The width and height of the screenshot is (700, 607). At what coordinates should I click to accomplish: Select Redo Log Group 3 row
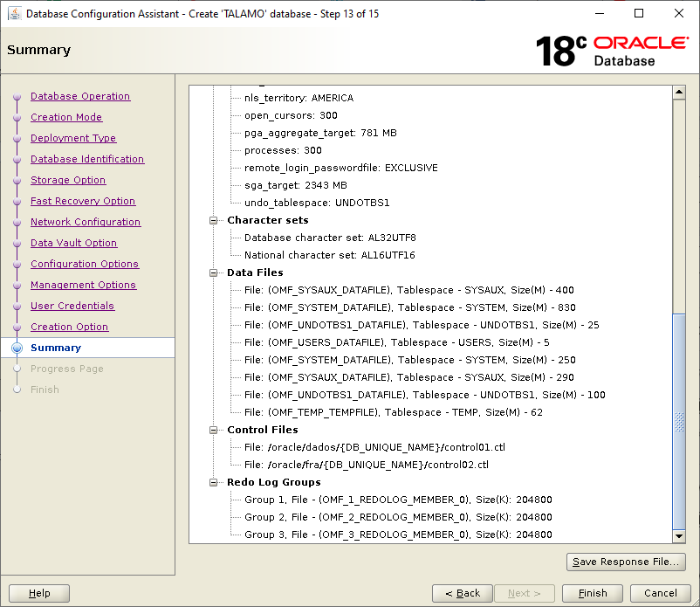coord(398,535)
